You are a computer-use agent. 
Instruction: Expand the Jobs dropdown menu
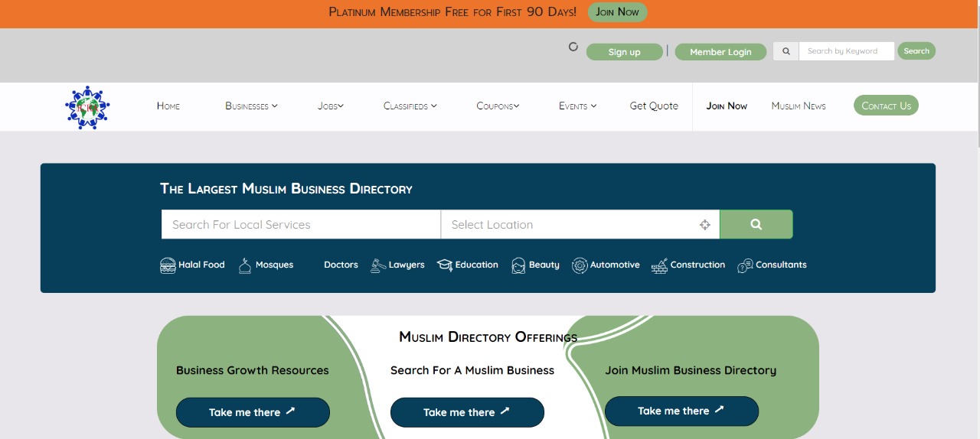pos(331,106)
